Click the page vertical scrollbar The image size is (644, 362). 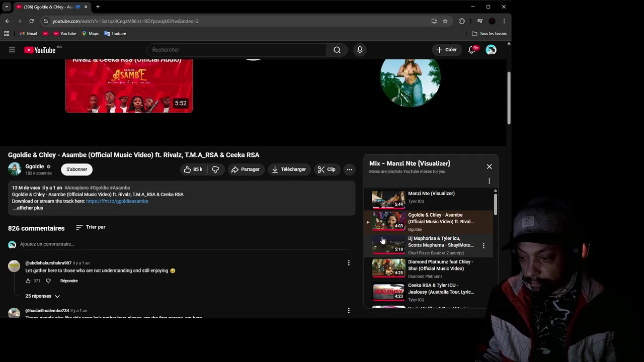pos(509,98)
